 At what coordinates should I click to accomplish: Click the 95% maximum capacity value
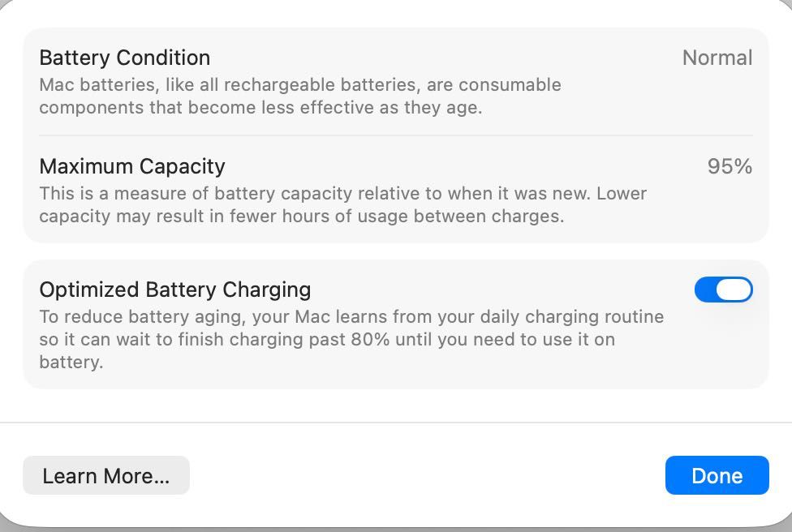pos(730,166)
